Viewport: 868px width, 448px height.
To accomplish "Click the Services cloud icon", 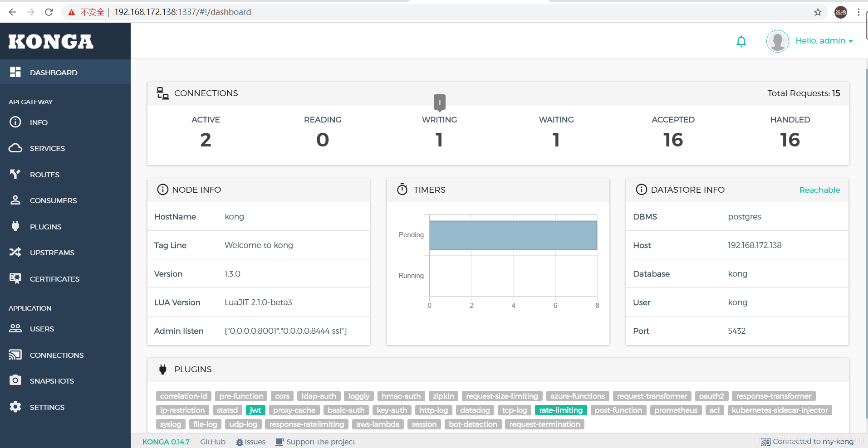I will tap(15, 148).
